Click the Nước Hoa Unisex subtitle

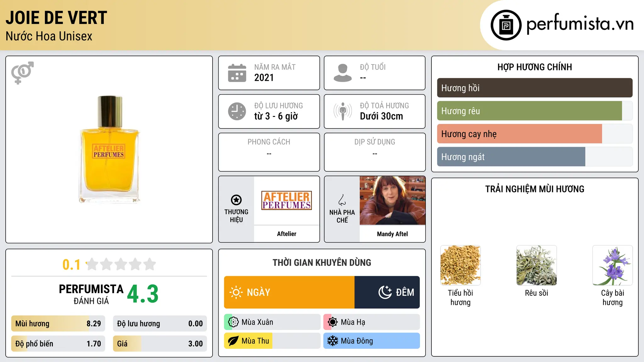(x=49, y=36)
